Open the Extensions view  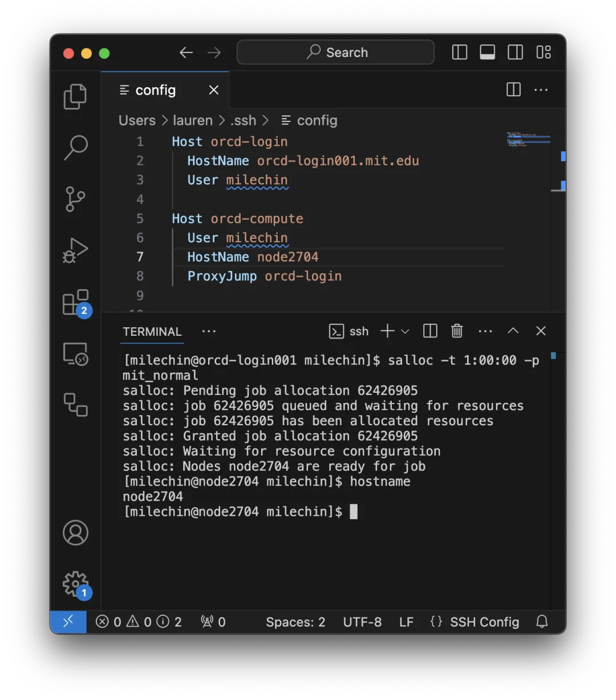click(x=75, y=302)
